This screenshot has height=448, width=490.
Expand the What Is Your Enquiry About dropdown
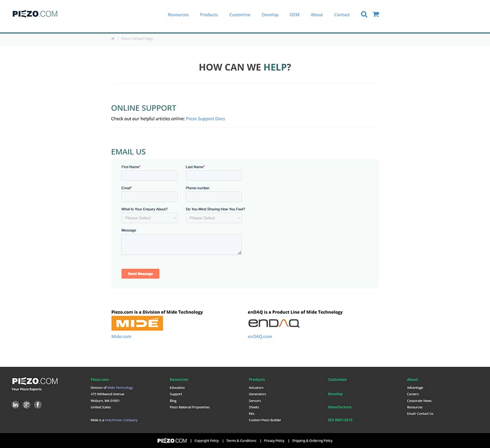click(x=149, y=218)
